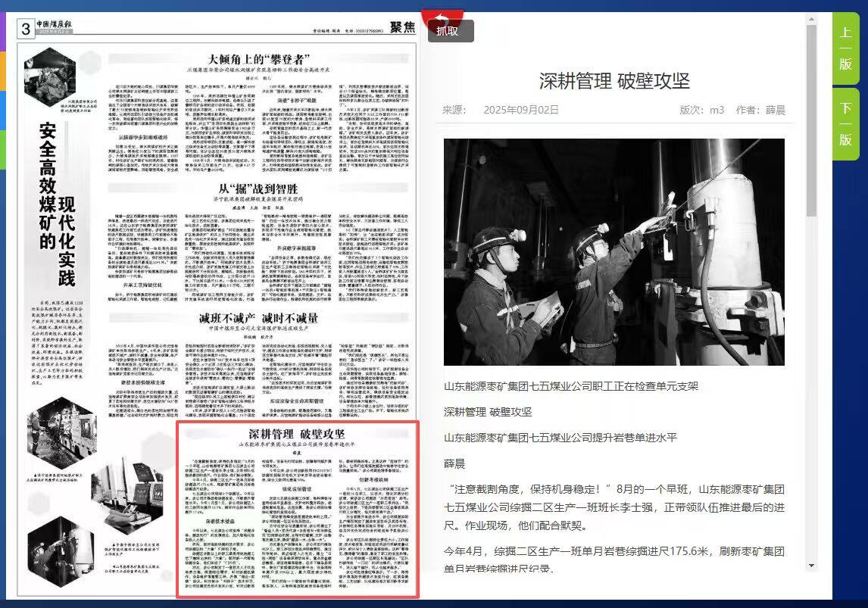
Task: Click the red back arrow icon
Action: 442,17
